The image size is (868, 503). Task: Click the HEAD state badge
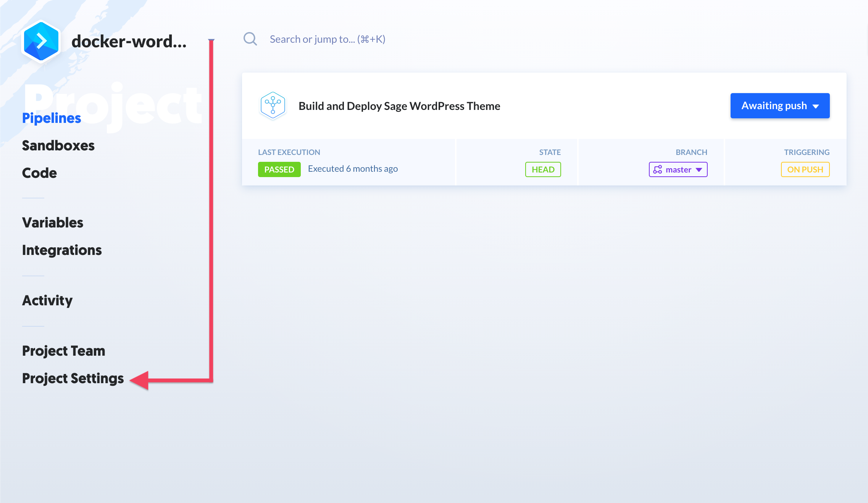[543, 169]
